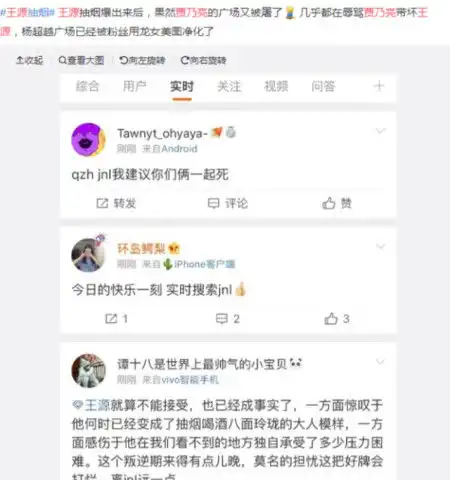Like the Tawnyt_ohyaya- post with 赞
This screenshot has width=450, height=480.
337,203
